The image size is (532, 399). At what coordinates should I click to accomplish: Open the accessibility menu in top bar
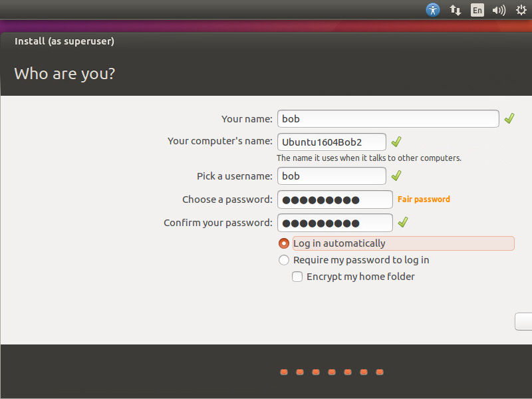[433, 10]
